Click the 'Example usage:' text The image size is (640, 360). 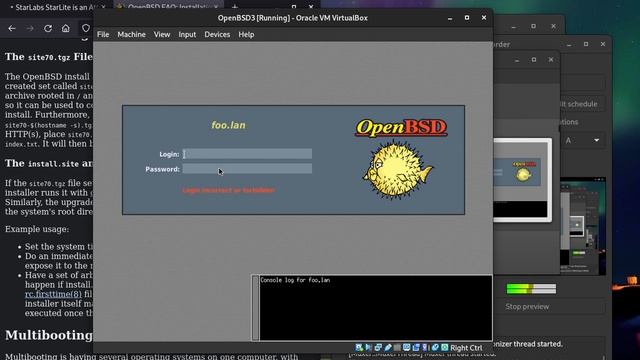37,229
